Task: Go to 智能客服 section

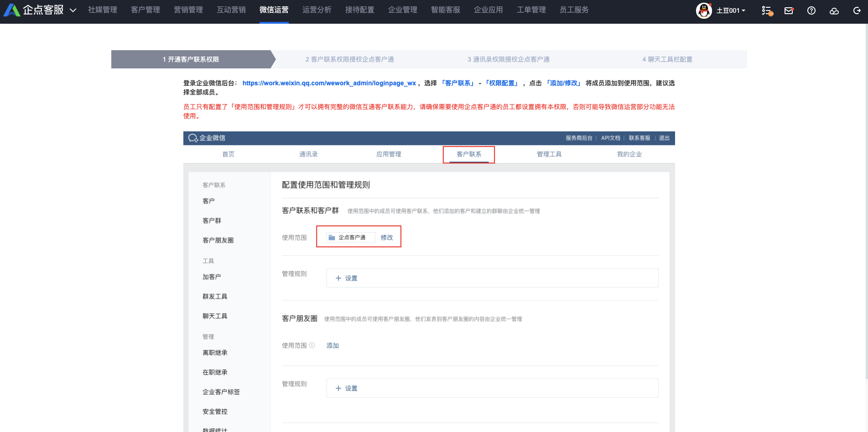Action: point(446,10)
